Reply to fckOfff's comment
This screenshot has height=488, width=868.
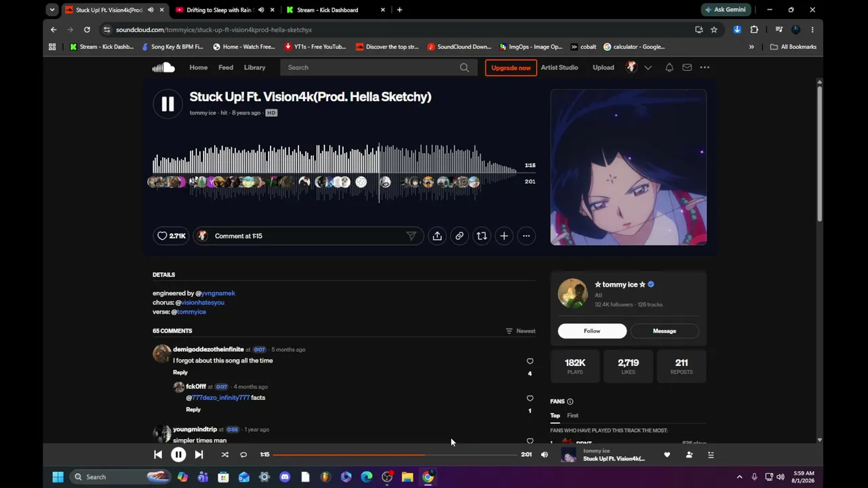[x=193, y=409]
